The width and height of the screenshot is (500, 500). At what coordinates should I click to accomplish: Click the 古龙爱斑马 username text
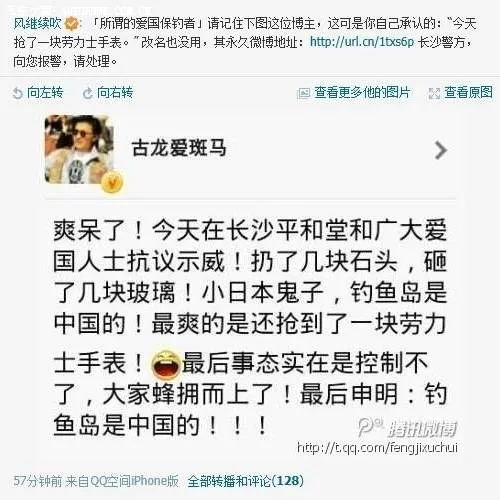[179, 148]
